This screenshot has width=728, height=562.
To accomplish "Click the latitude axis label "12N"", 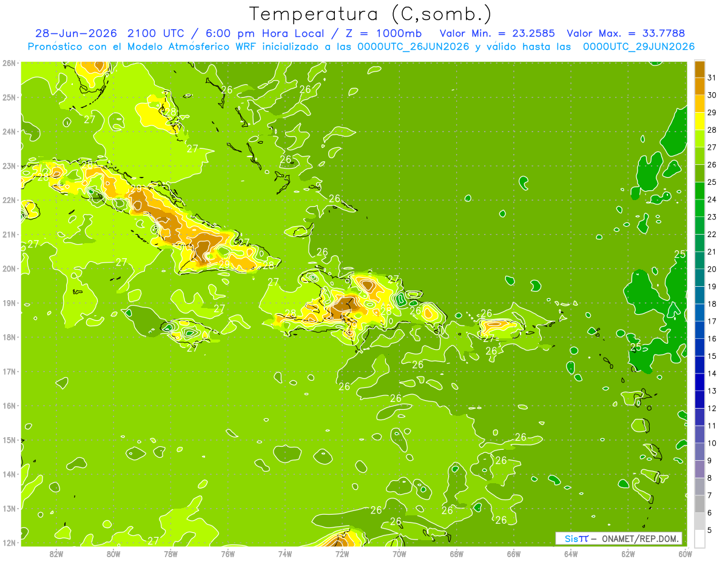I will tap(9, 543).
